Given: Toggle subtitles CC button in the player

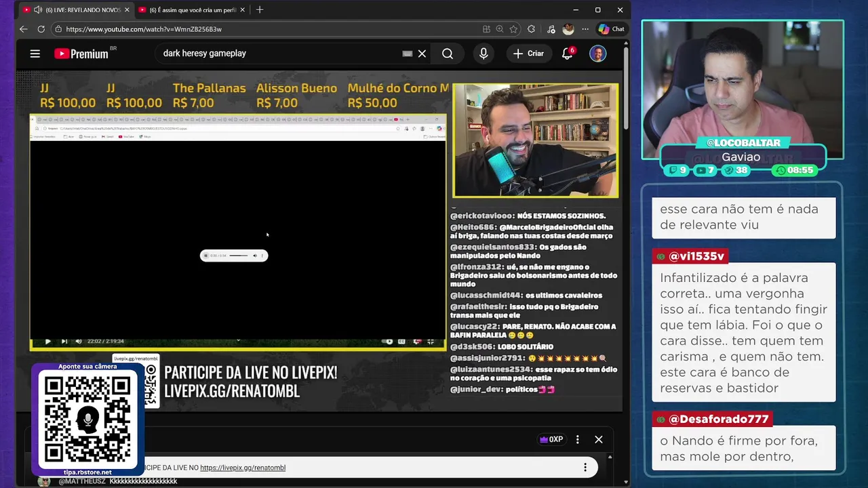Looking at the screenshot, I should (402, 341).
